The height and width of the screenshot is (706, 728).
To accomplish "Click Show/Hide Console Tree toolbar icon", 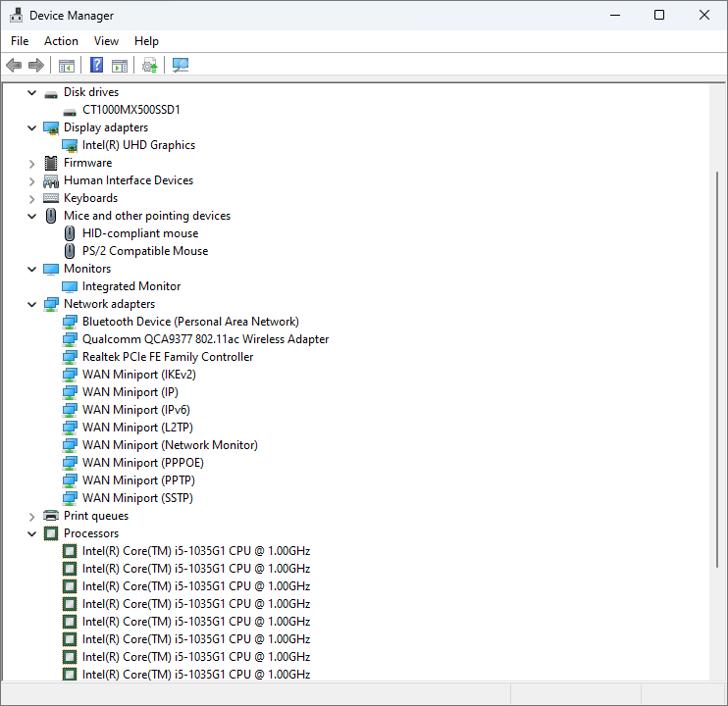I will (67, 66).
